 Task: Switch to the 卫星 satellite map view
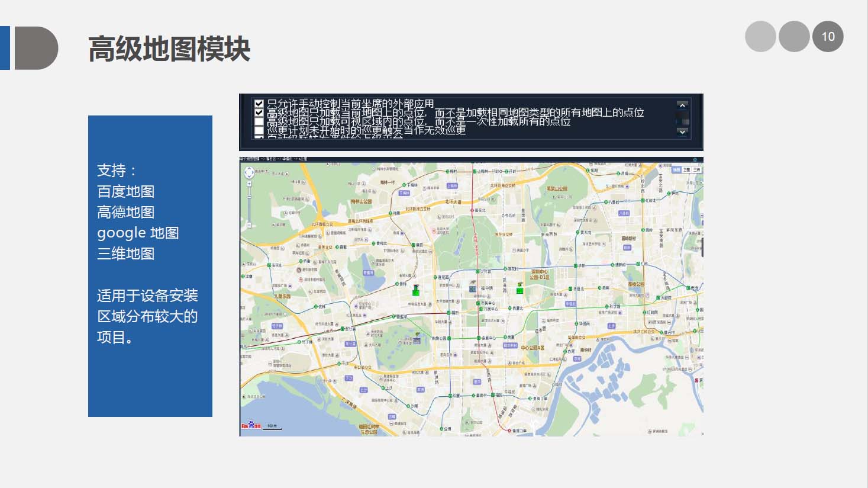(686, 170)
